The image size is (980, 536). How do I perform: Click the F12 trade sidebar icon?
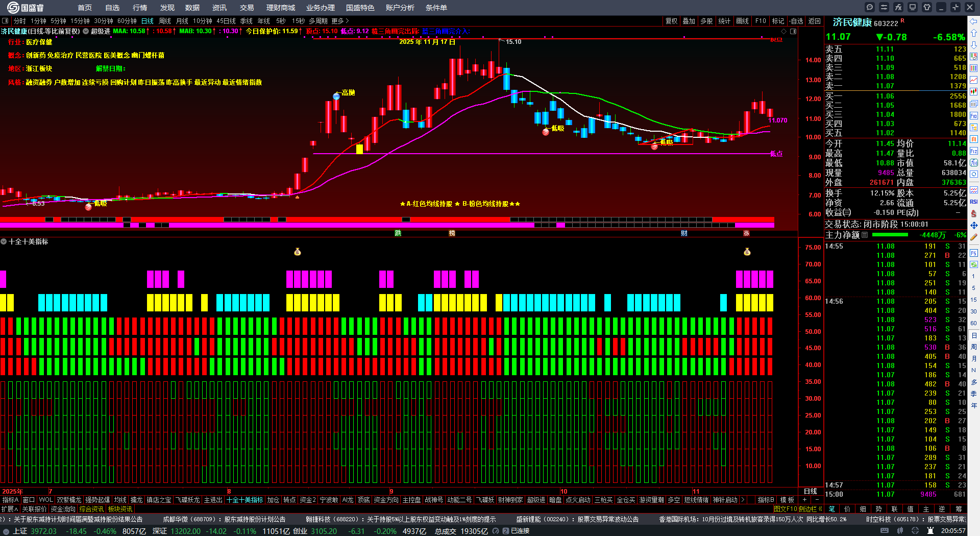(x=974, y=151)
